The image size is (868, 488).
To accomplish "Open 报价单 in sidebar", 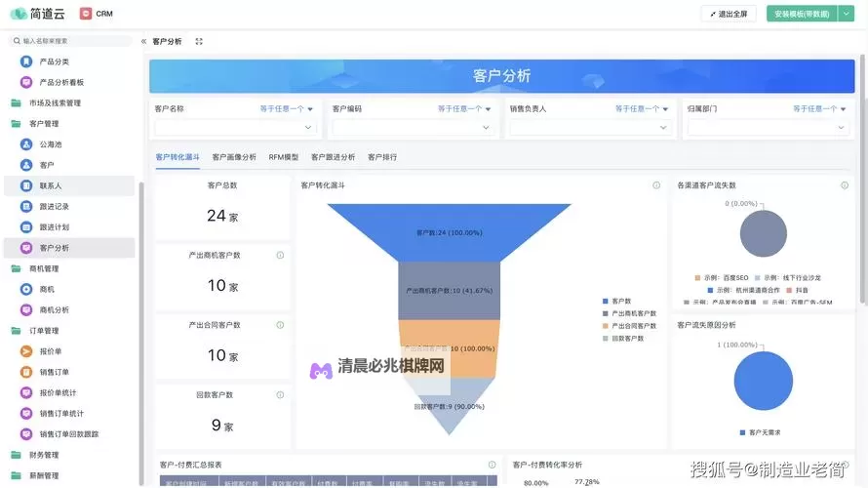I will click(x=50, y=351).
